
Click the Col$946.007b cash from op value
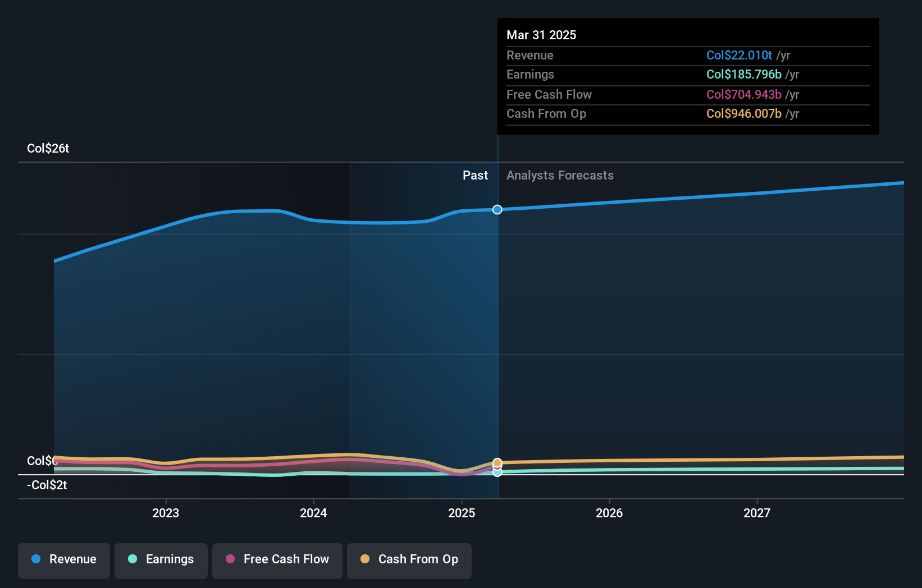tap(744, 113)
